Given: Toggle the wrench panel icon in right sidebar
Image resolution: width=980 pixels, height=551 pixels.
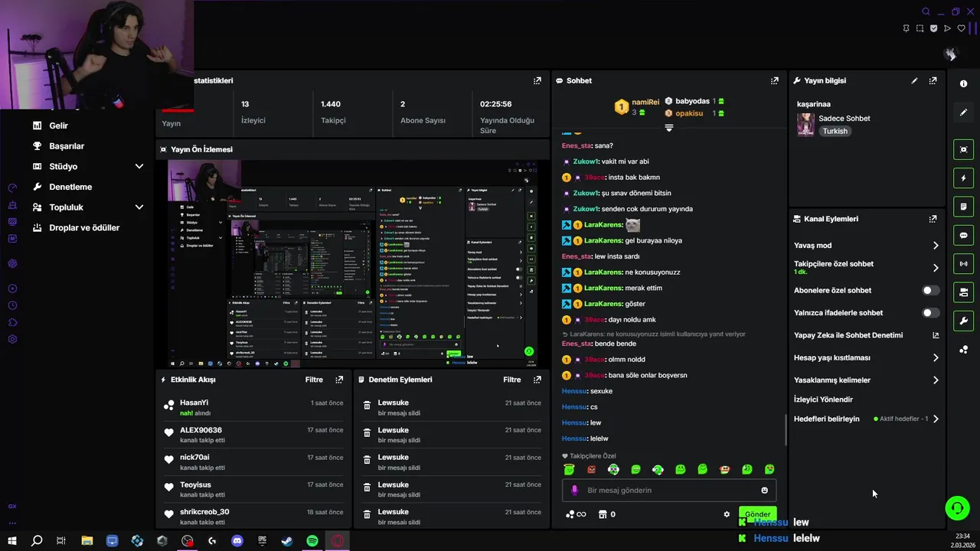Looking at the screenshot, I should click(963, 321).
